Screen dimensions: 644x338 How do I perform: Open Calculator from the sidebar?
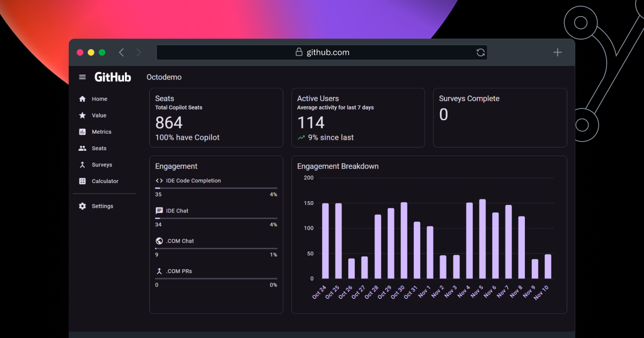pos(105,181)
